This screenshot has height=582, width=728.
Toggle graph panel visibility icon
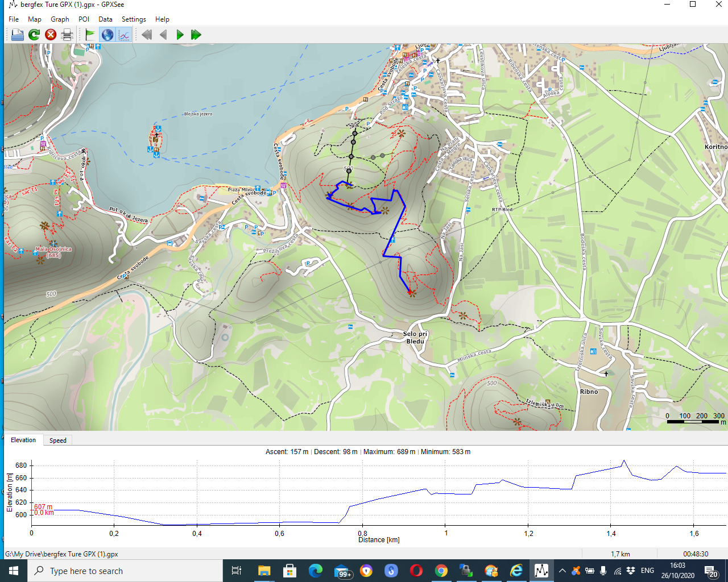(x=124, y=35)
